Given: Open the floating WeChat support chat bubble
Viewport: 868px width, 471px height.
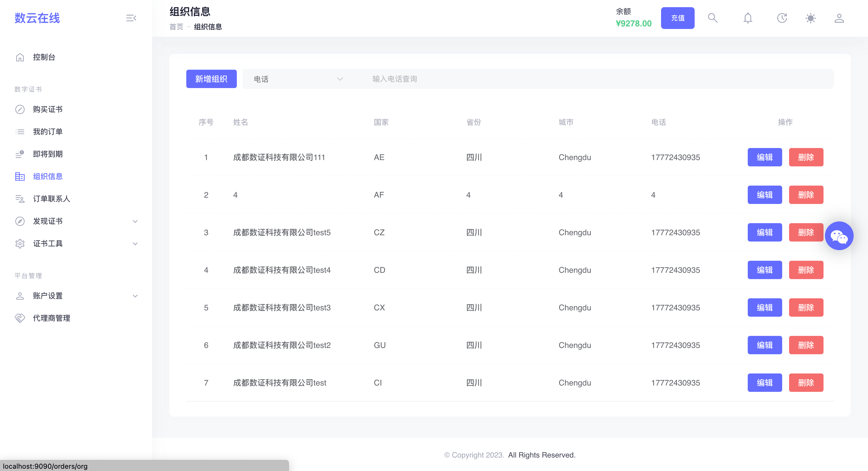Looking at the screenshot, I should click(839, 236).
